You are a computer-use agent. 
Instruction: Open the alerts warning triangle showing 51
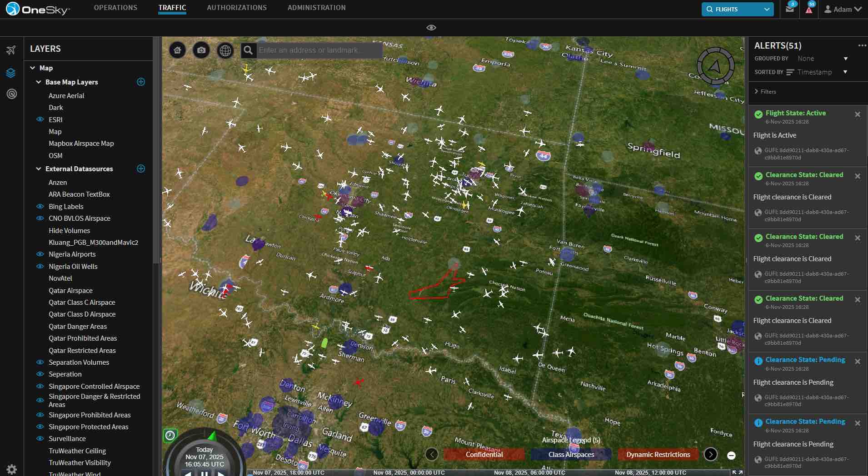tap(809, 9)
